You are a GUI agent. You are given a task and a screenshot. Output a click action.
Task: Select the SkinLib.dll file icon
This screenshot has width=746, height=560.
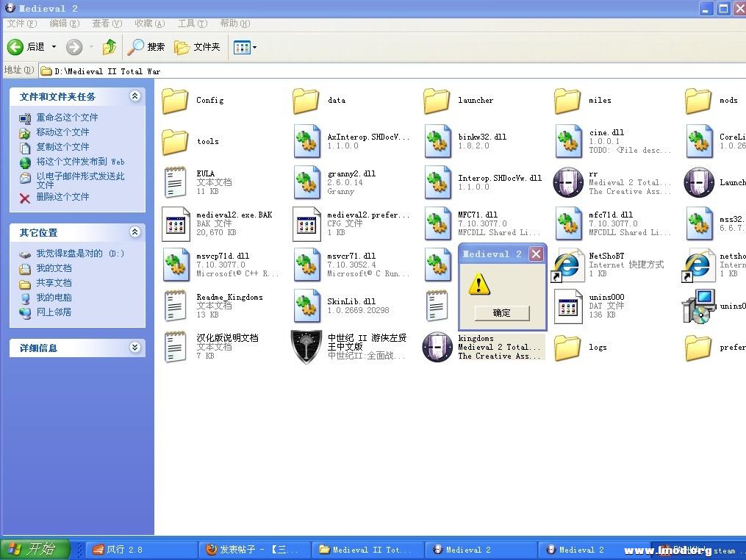pyautogui.click(x=306, y=305)
